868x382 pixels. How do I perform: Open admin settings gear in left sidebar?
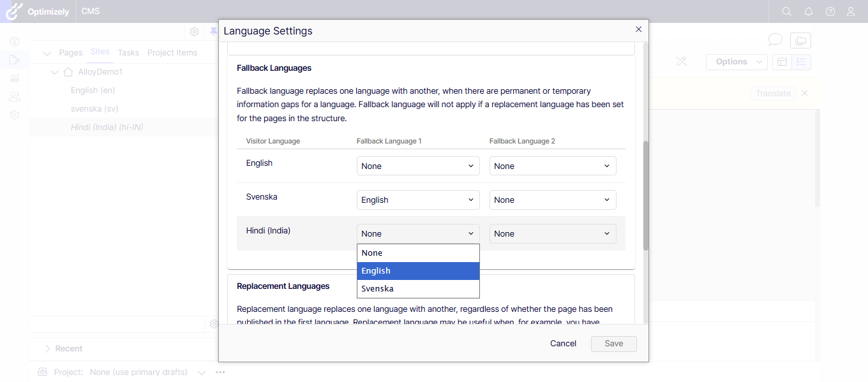click(14, 115)
